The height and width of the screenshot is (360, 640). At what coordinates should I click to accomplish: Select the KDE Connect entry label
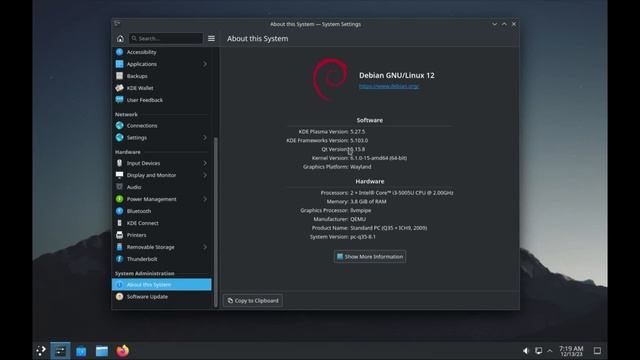pos(142,223)
